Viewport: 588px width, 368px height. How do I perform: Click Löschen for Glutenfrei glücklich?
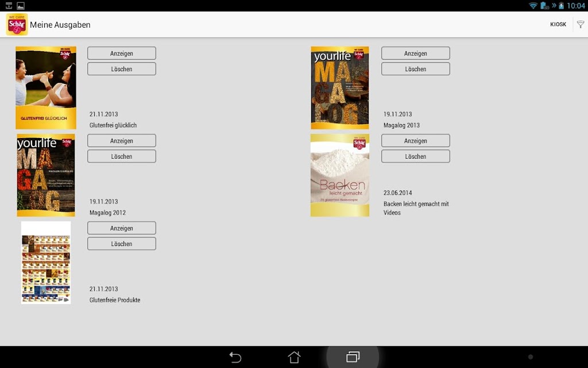pyautogui.click(x=122, y=69)
